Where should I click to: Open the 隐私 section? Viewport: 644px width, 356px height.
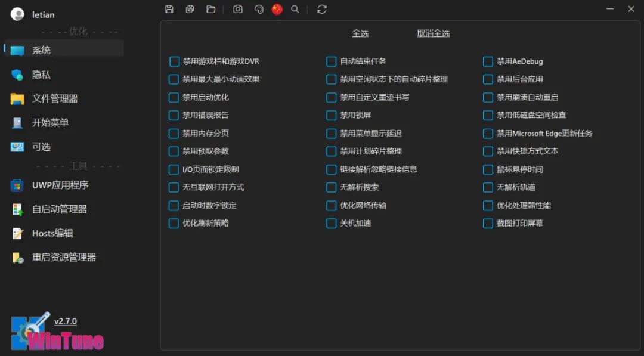pyautogui.click(x=41, y=75)
